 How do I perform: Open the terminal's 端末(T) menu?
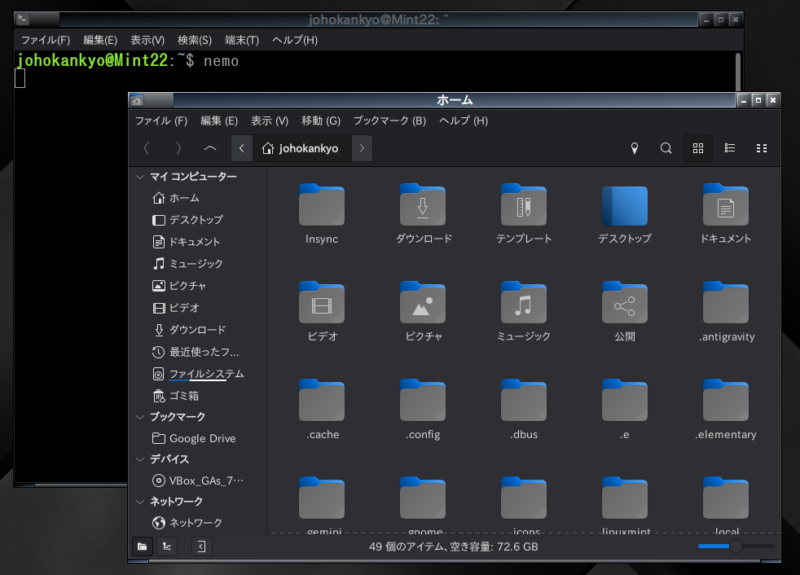pyautogui.click(x=242, y=40)
